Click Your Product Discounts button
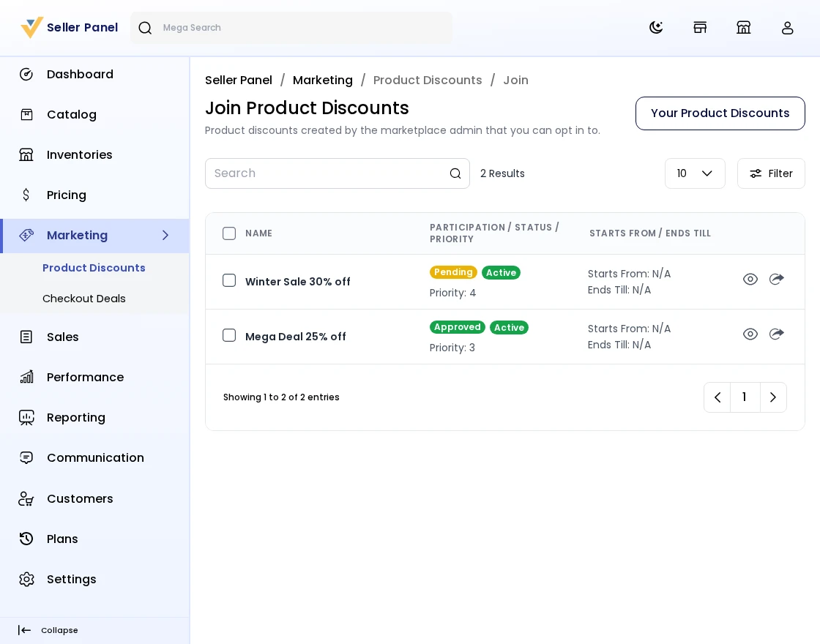The width and height of the screenshot is (820, 644). click(x=720, y=113)
